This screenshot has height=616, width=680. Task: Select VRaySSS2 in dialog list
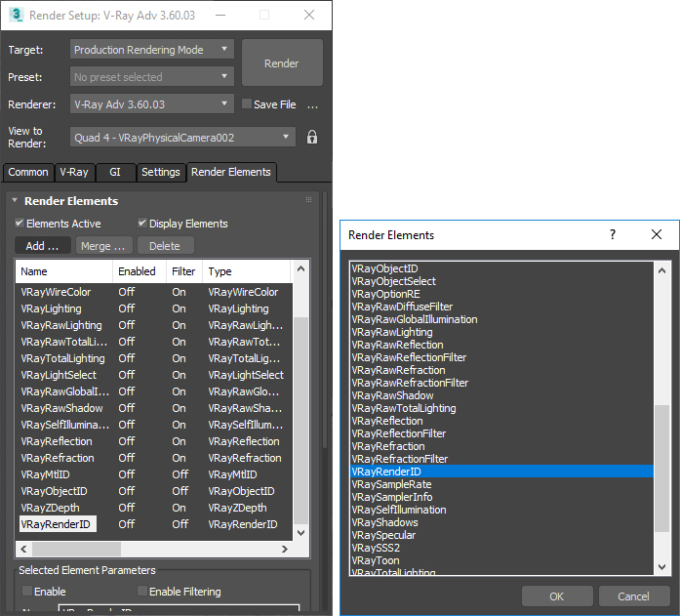[501, 548]
